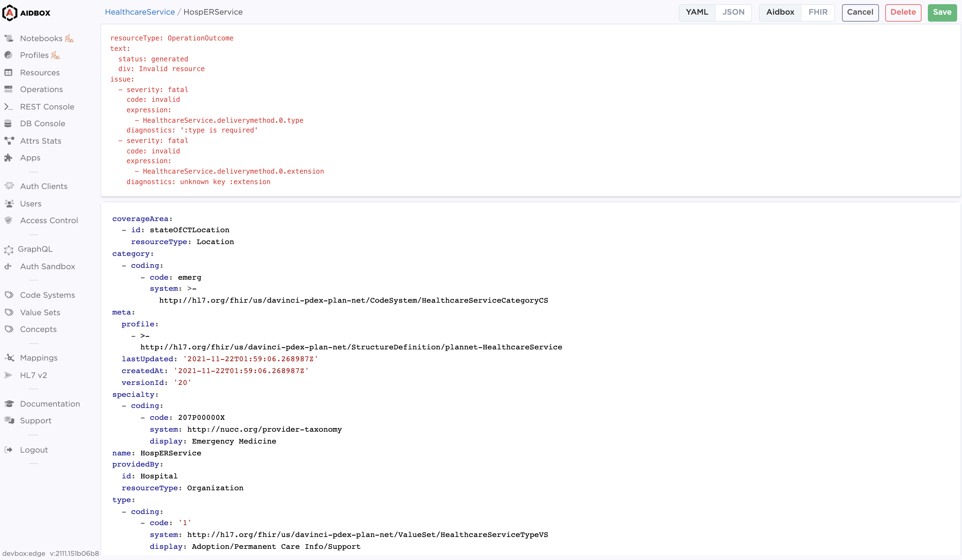The width and height of the screenshot is (962, 560).
Task: Open the REST Console
Action: pos(47,106)
